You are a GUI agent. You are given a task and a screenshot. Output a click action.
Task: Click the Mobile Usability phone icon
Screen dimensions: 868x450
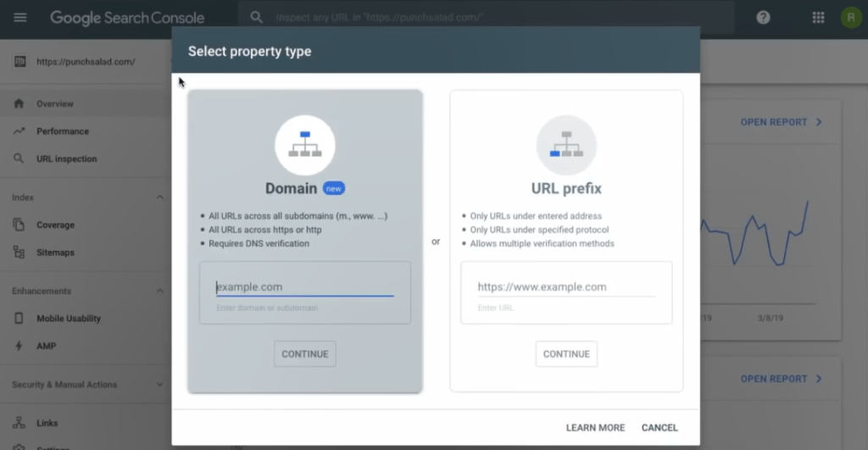tap(19, 319)
